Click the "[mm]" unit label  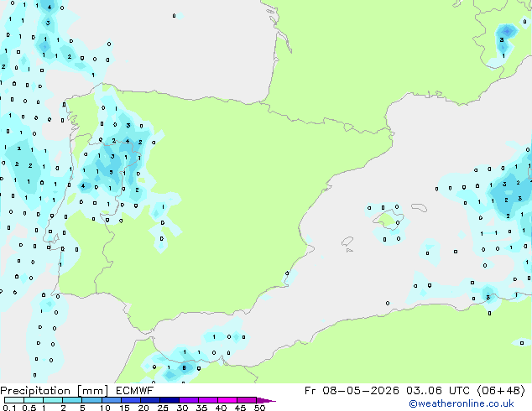[x=93, y=391]
